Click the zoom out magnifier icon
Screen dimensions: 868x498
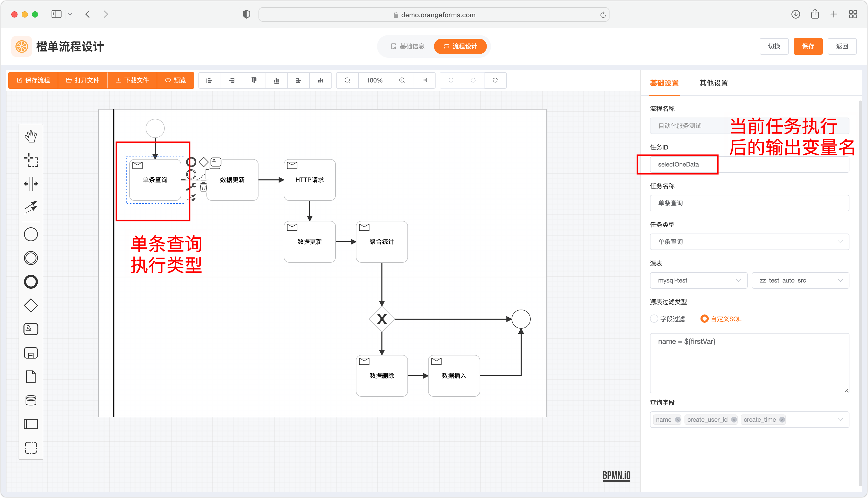click(347, 80)
